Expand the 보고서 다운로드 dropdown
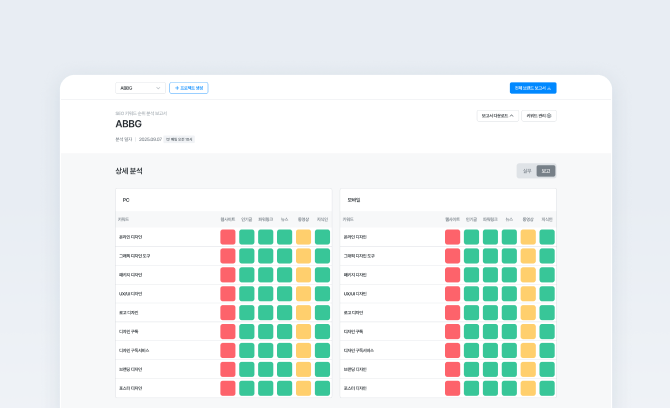The width and height of the screenshot is (670, 408). [x=497, y=116]
